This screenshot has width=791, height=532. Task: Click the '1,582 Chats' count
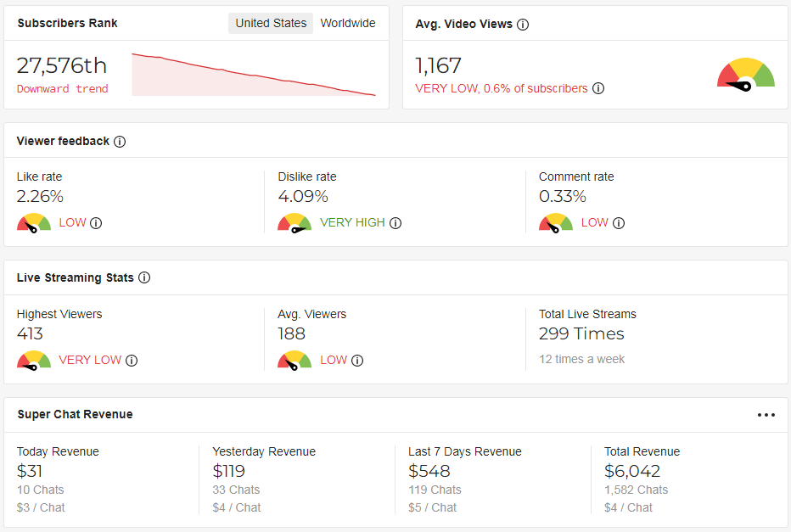[637, 490]
